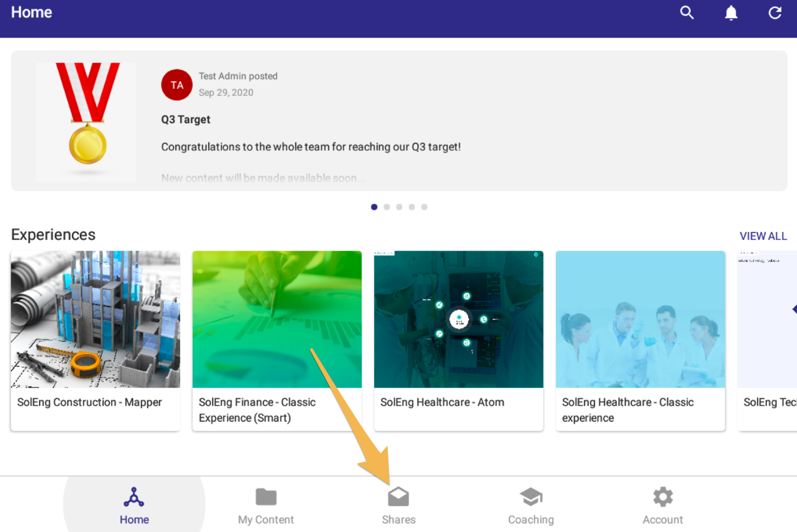Click the TA avatar of Test Admin

(x=177, y=85)
